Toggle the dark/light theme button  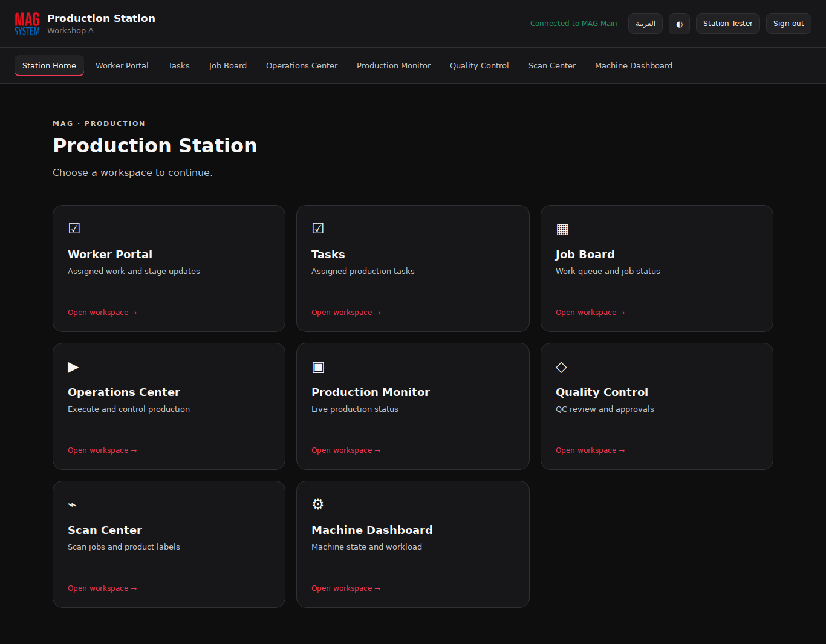679,24
